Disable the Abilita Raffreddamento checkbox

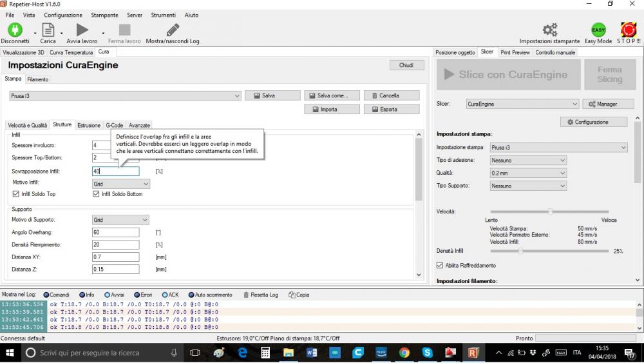pyautogui.click(x=440, y=265)
